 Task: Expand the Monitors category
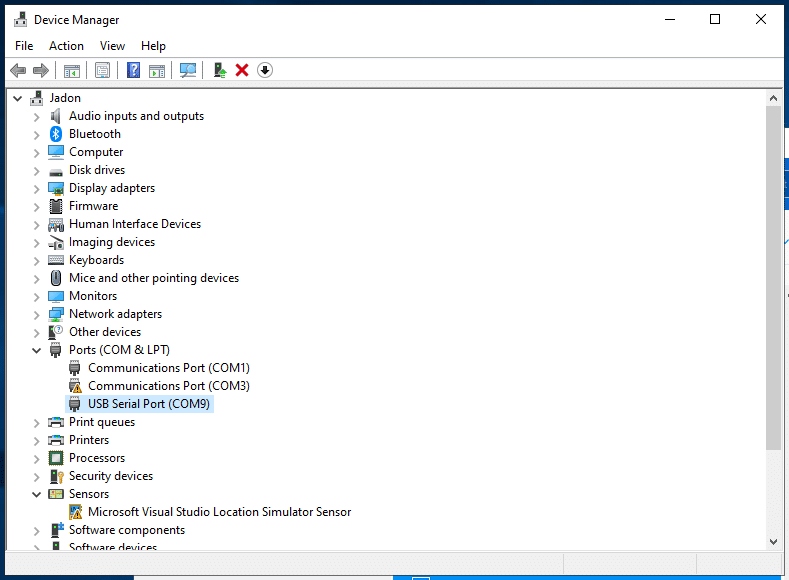pos(36,297)
